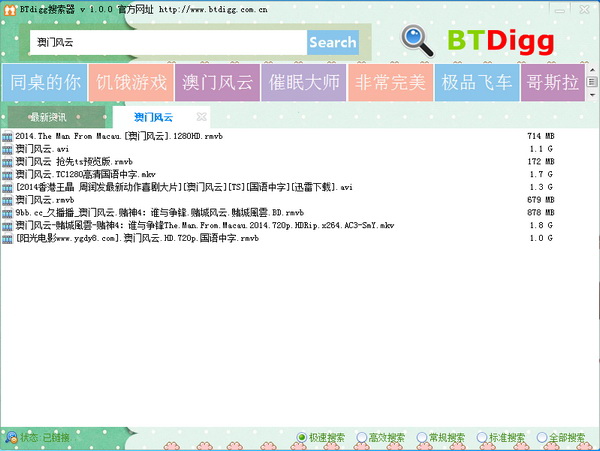Screen dimensions: 600x451
Task: Click the connection status icon in status bar
Action: [x=9, y=438]
